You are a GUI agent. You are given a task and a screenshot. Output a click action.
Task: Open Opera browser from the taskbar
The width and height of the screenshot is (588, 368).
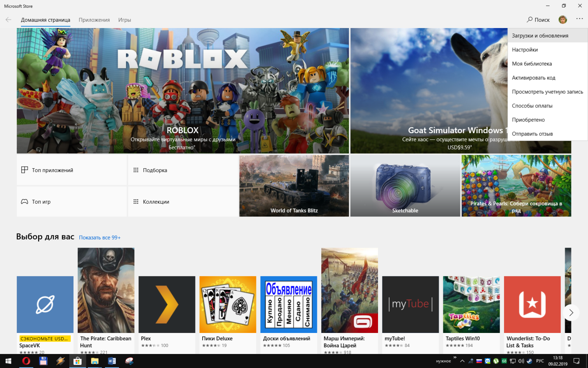tap(26, 361)
